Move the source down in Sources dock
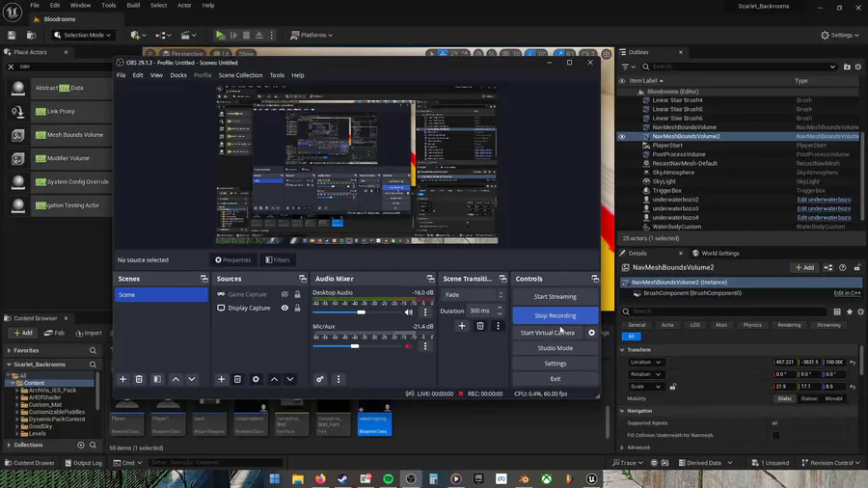This screenshot has width=868, height=488. pos(290,379)
